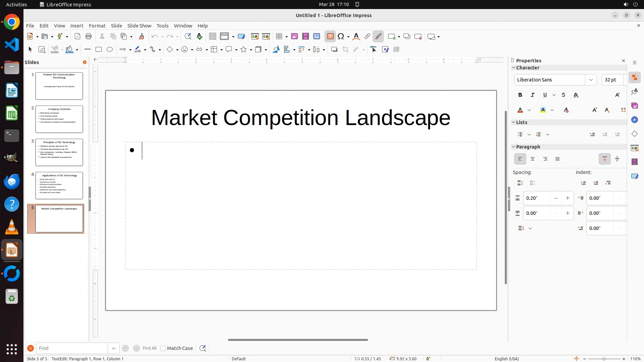Open the Format menu
This screenshot has height=362, width=644.
97,26
